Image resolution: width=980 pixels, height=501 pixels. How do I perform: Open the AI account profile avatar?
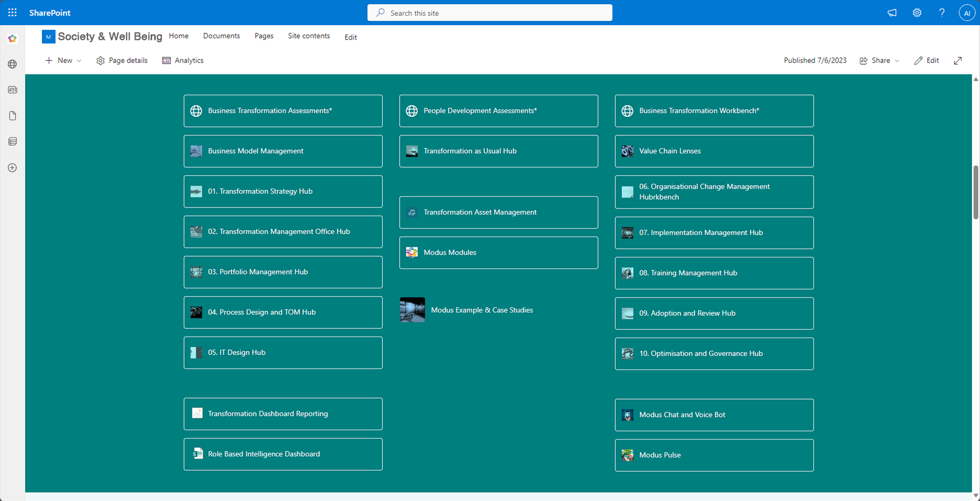pyautogui.click(x=967, y=13)
